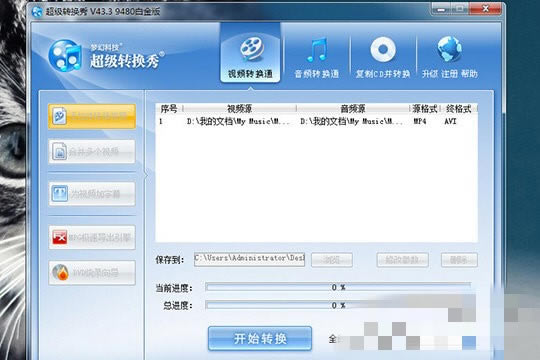Click the MP4 source format cell
This screenshot has height=360, width=540.
420,122
